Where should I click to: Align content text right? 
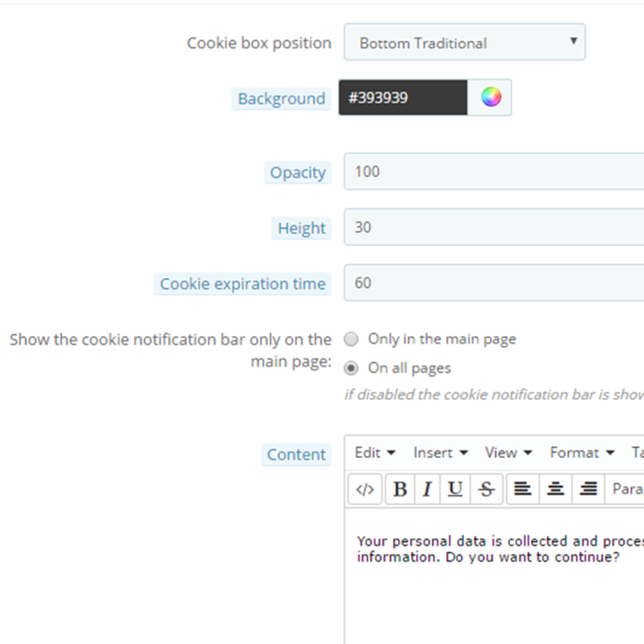(x=589, y=489)
